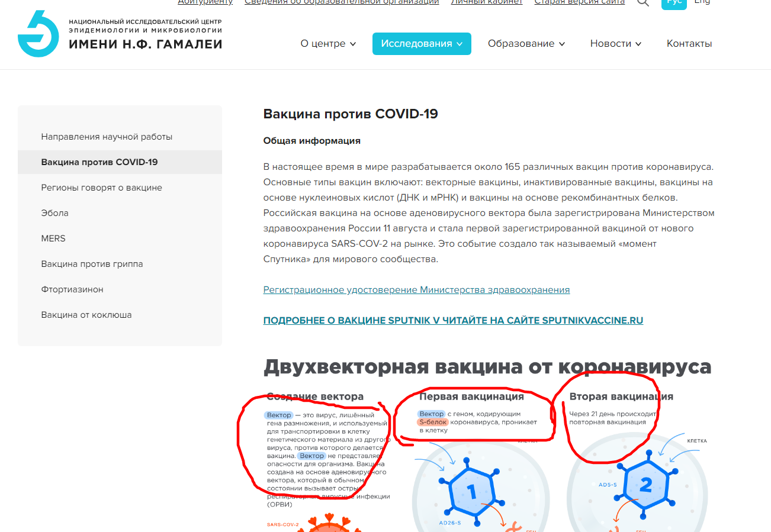Switch language to Рус
Viewport: 771px width, 532px height.
(x=674, y=4)
